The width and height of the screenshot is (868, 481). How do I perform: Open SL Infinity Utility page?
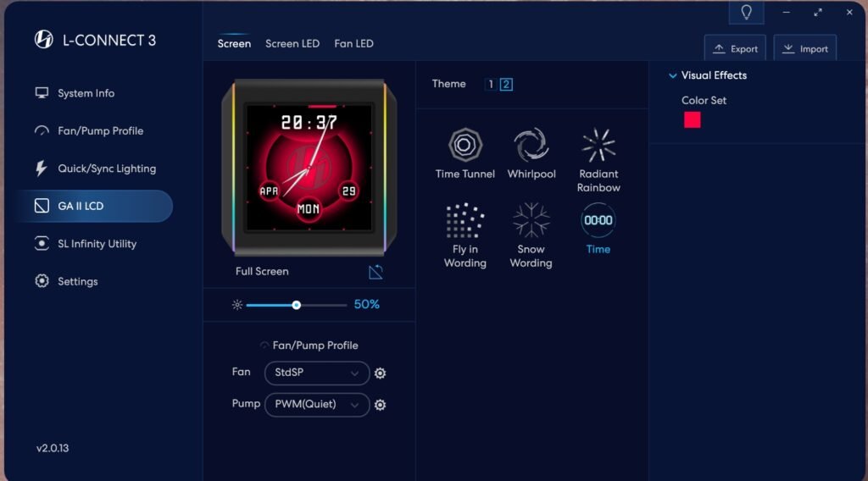(86, 244)
